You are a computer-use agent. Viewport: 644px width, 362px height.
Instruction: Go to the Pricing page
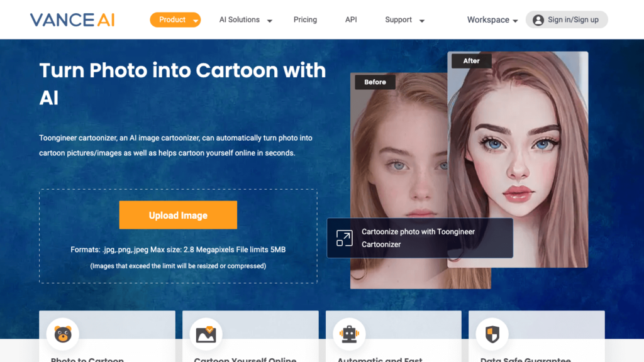coord(305,20)
